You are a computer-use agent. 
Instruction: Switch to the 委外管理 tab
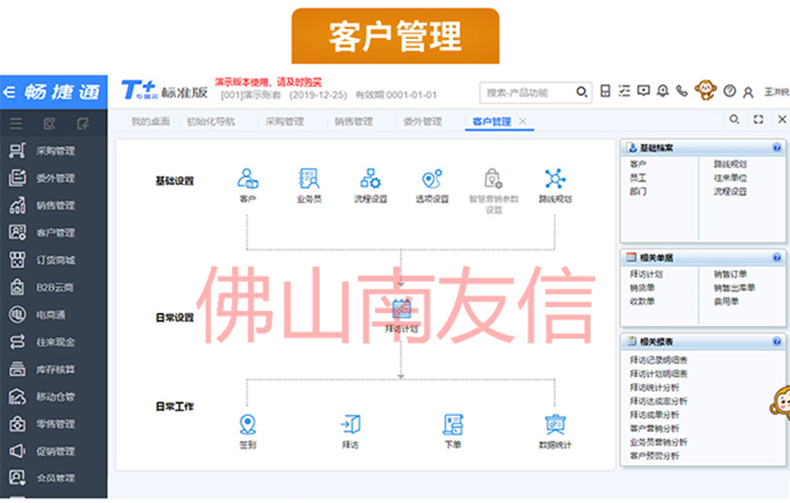[423, 121]
